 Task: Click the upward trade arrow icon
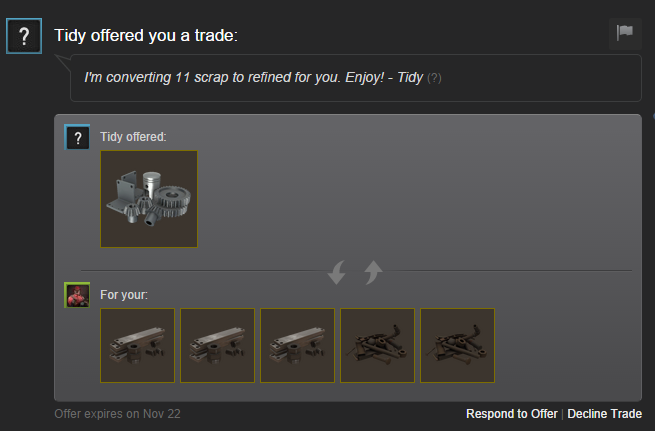point(373,272)
